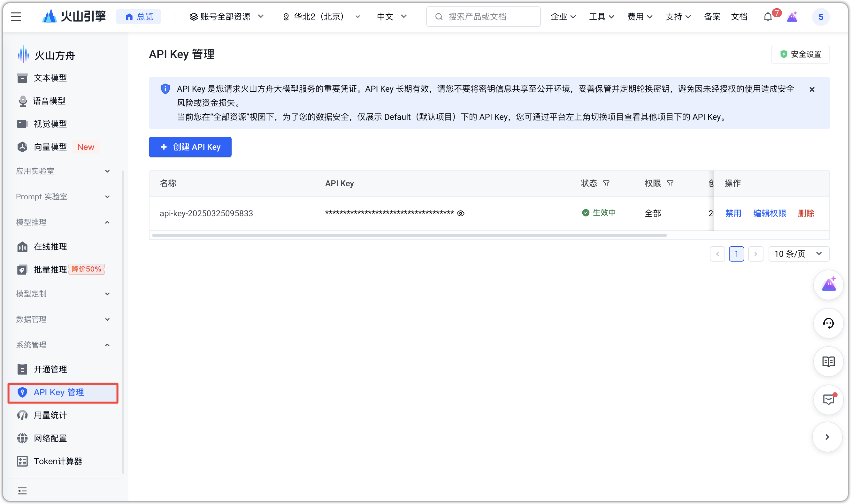Select 文本模型 in the sidebar
The width and height of the screenshot is (851, 504).
click(x=50, y=78)
